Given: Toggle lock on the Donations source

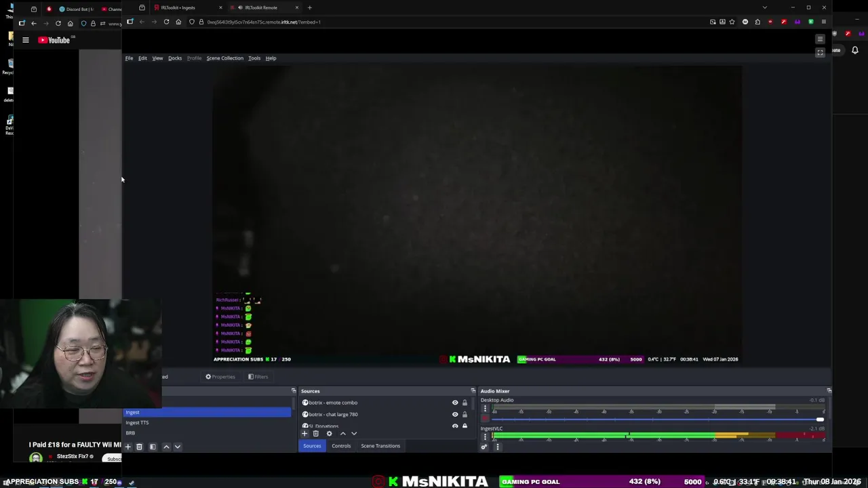Looking at the screenshot, I should (x=465, y=426).
